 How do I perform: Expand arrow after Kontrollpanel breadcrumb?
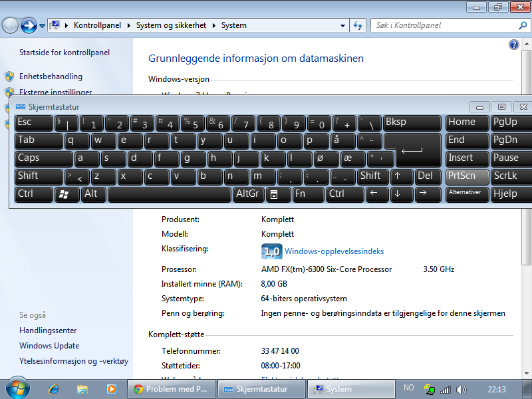pos(129,26)
